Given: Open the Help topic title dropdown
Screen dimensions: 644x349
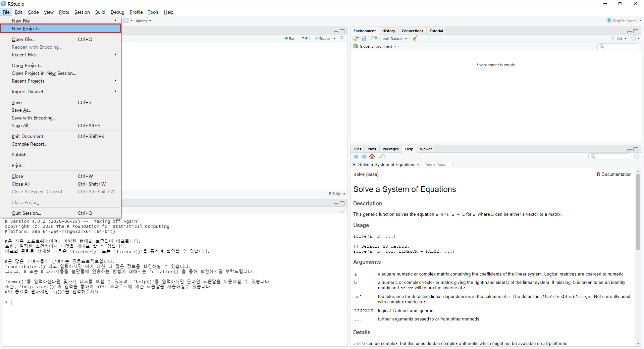Looking at the screenshot, I should (386, 164).
